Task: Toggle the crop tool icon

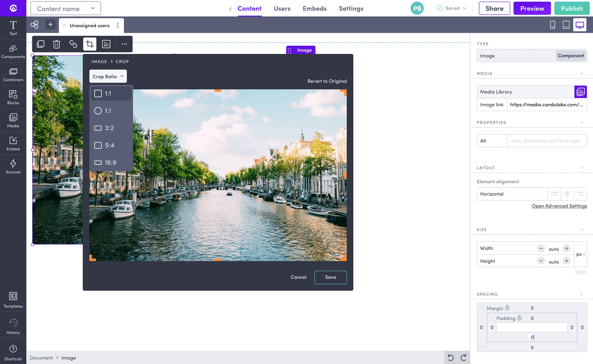Action: point(89,44)
